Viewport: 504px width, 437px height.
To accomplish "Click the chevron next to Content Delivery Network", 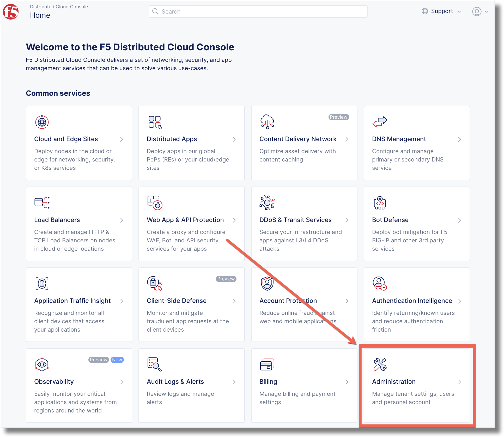I will (347, 139).
